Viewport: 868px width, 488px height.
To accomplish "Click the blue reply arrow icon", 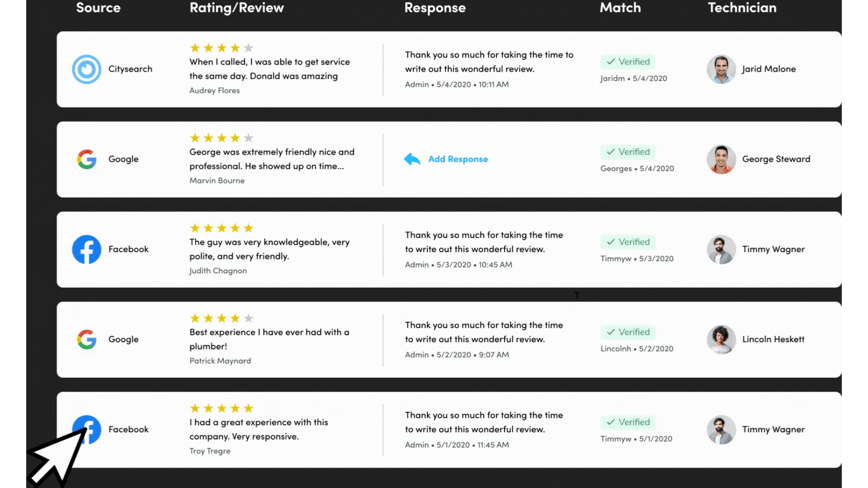I will (x=412, y=159).
